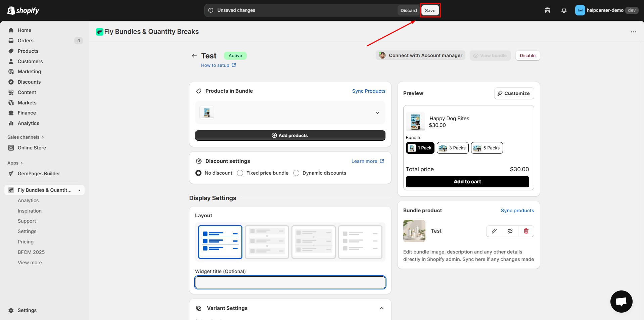Delete the Test bundle product with trash icon
Screen dimensions: 644x320
[526, 231]
